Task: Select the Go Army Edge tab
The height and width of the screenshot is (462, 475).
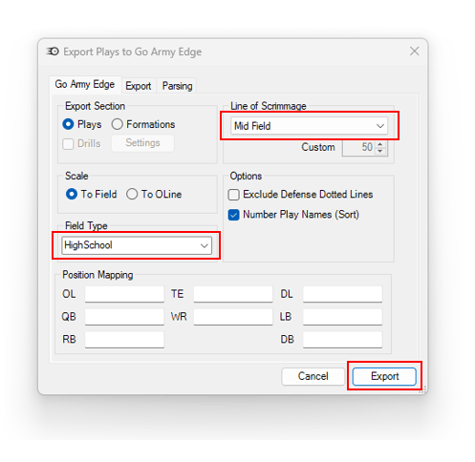Action: click(85, 84)
